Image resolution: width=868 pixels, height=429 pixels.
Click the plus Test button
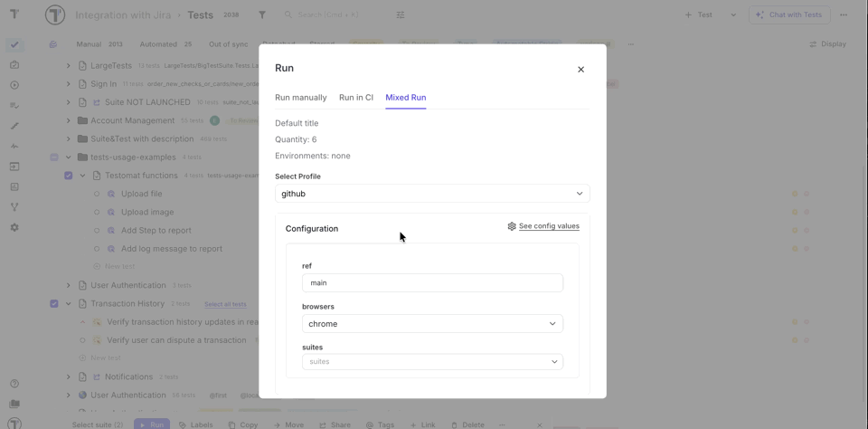[x=699, y=15]
